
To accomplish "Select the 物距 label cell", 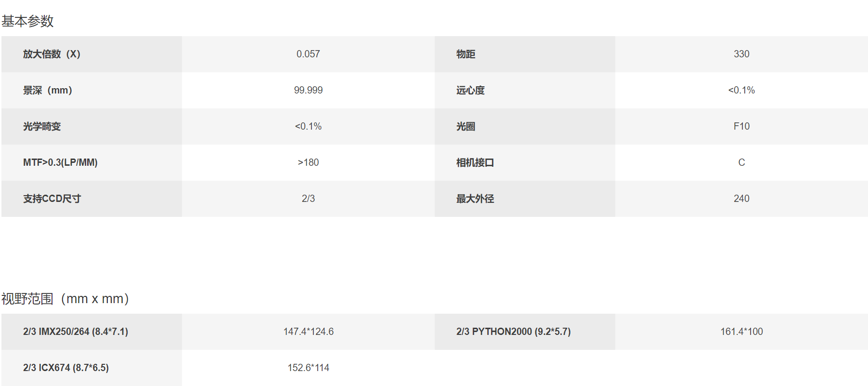I will point(525,54).
